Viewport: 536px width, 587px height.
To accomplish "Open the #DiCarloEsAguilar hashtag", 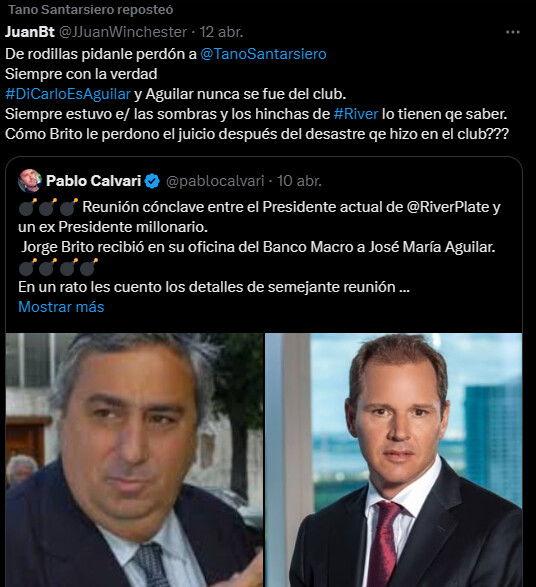I will [x=68, y=94].
